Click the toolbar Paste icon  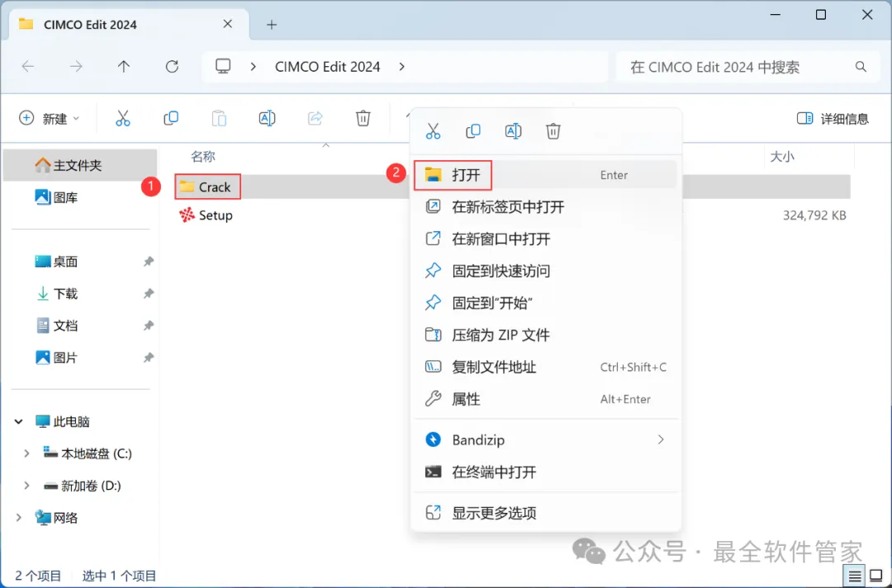[219, 118]
